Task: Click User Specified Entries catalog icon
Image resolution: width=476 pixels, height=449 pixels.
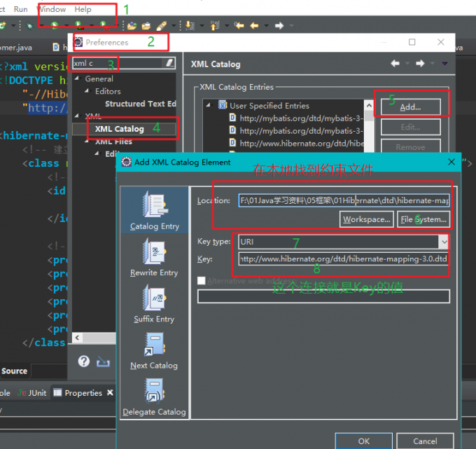Action: click(x=223, y=105)
